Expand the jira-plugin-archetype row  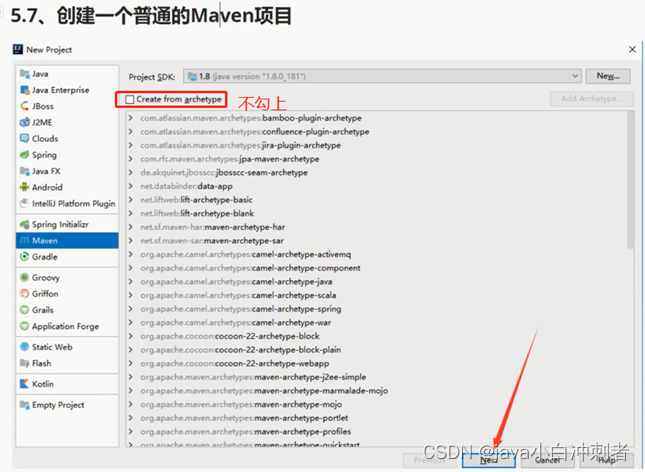[131, 145]
